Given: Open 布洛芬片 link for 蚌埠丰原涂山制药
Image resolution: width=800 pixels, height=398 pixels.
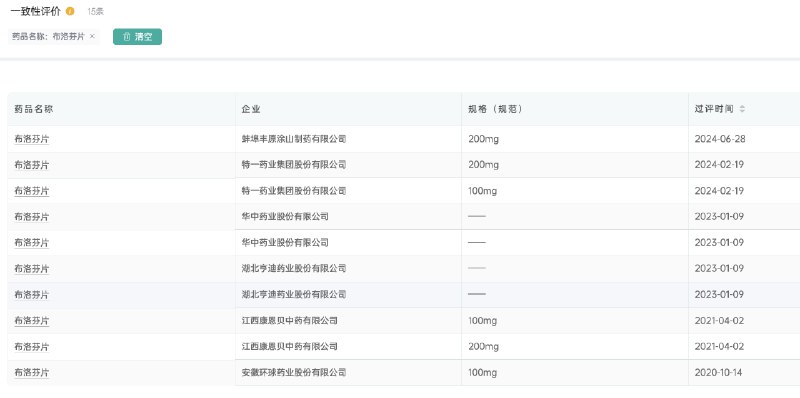Looking at the screenshot, I should click(x=32, y=139).
